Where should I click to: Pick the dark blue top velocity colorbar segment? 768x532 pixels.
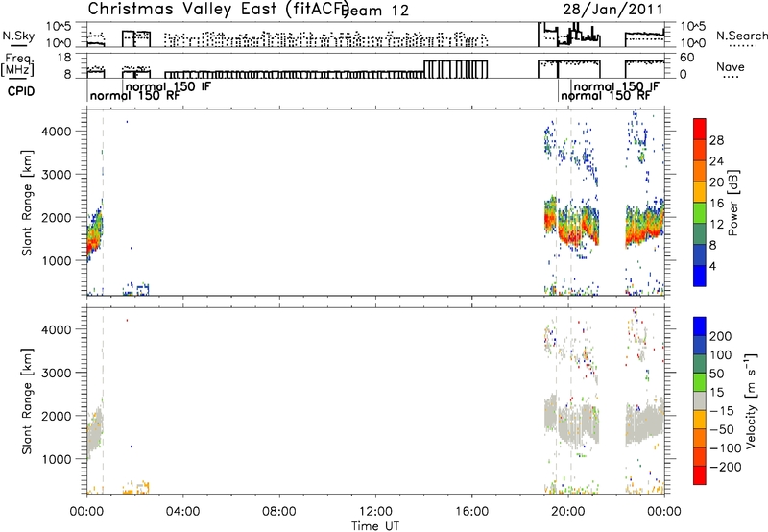[700, 326]
